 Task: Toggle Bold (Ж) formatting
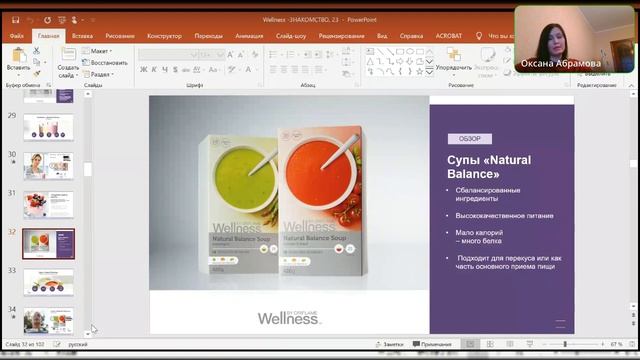point(144,70)
